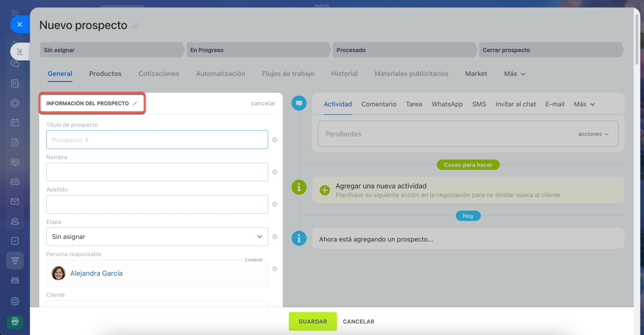
Task: Open Alejandra García profile link
Action: (x=96, y=273)
